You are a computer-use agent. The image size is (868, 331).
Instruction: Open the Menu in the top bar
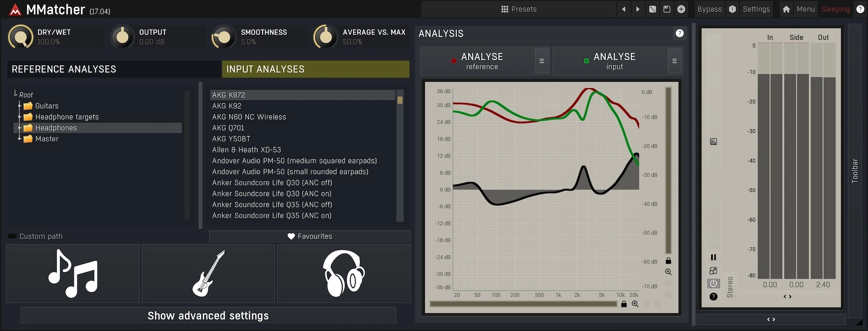pyautogui.click(x=806, y=9)
